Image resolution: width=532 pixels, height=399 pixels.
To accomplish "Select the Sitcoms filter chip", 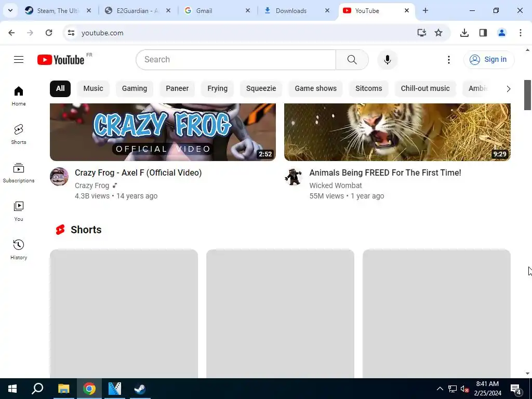I will click(368, 88).
